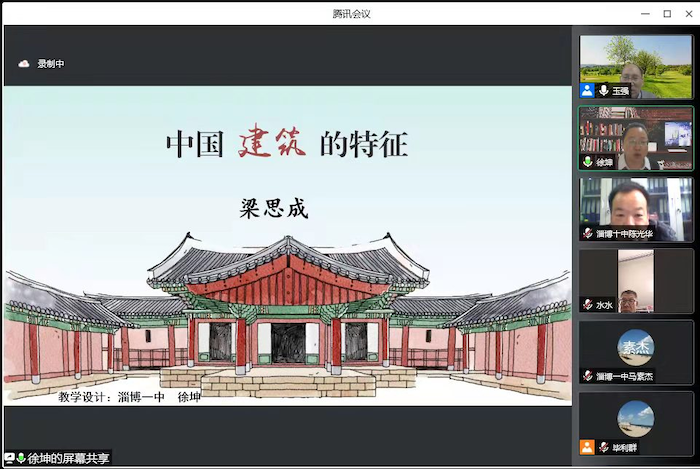
Task: Click the 徐坤的屏幕共享 label
Action: [68, 458]
